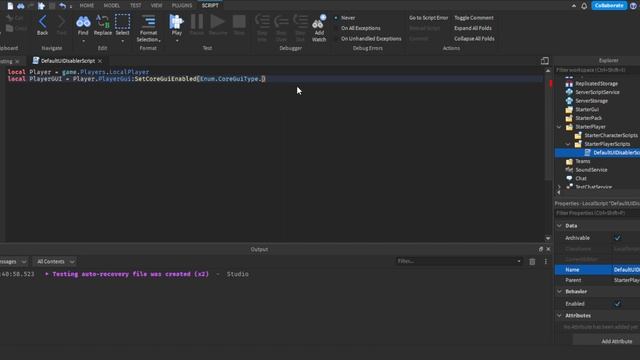Click the Filter Properties field
This screenshot has width=640, height=360.
coord(597,213)
